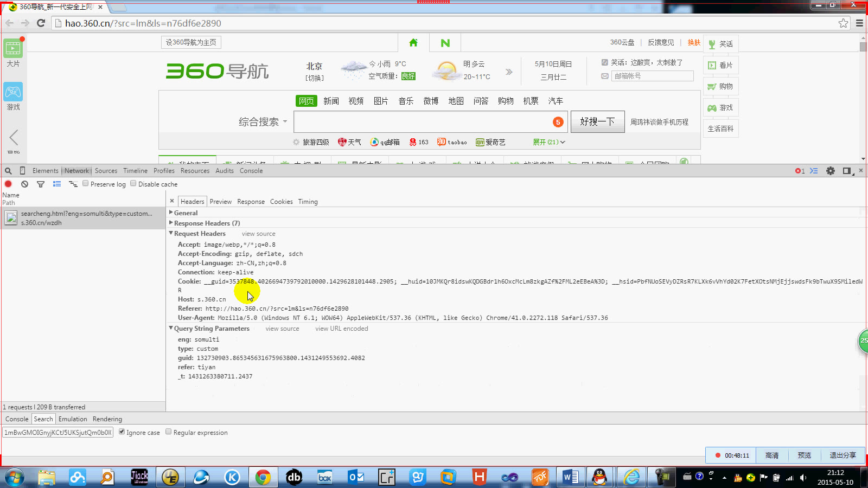
Task: Select the Rendering drawer tab
Action: click(107, 419)
